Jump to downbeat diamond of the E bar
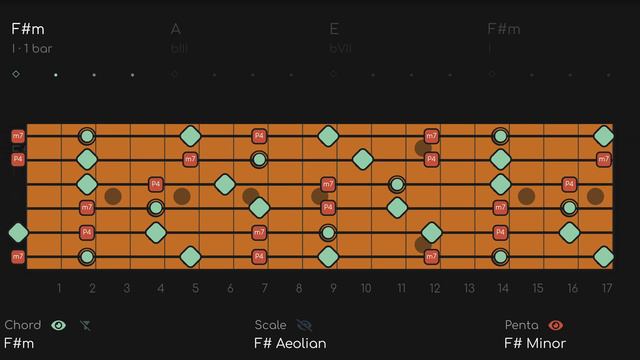Viewport: 640px width, 360px height. pos(333,74)
